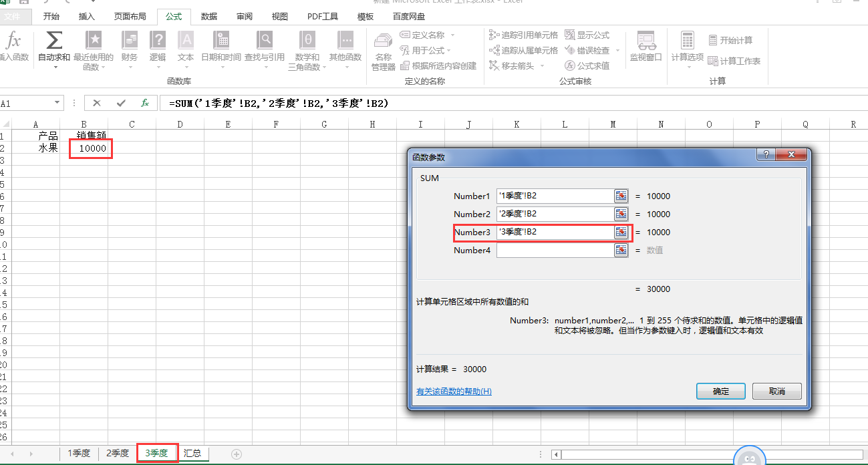Open the 有关该函数的帮助 link

click(x=454, y=391)
